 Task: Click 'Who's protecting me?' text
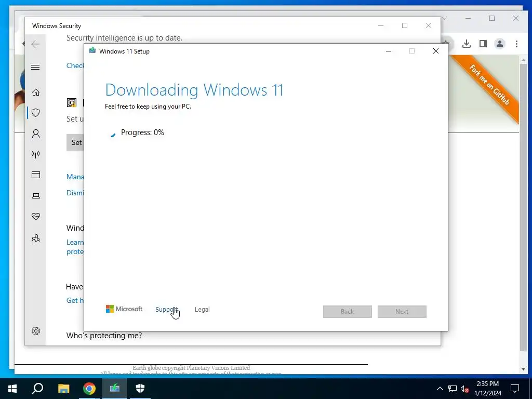click(104, 336)
